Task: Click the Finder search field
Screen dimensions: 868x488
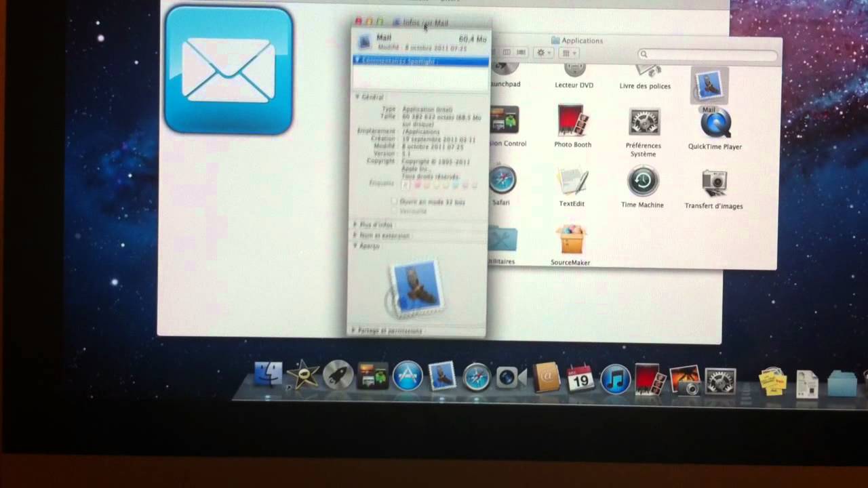Action: click(707, 54)
